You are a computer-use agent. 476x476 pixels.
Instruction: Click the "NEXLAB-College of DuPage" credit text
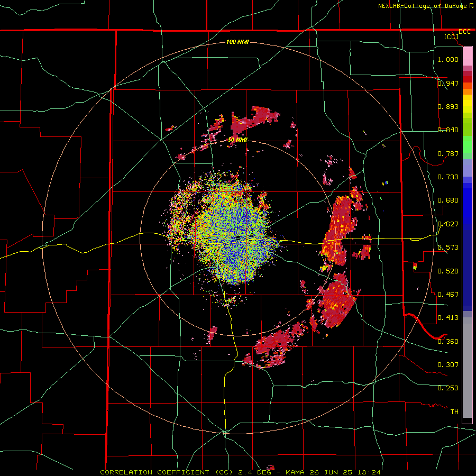[x=422, y=6]
